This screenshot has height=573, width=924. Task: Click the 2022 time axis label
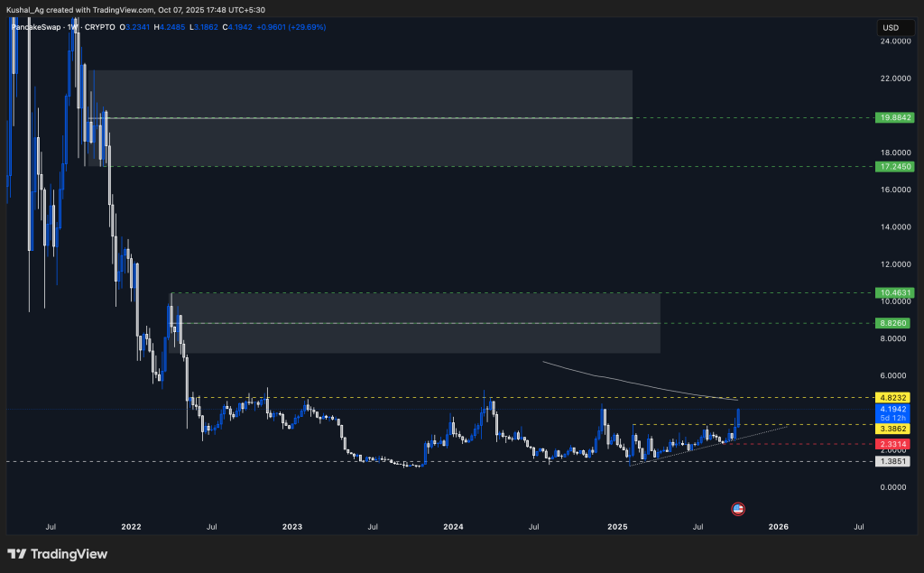[x=131, y=527]
